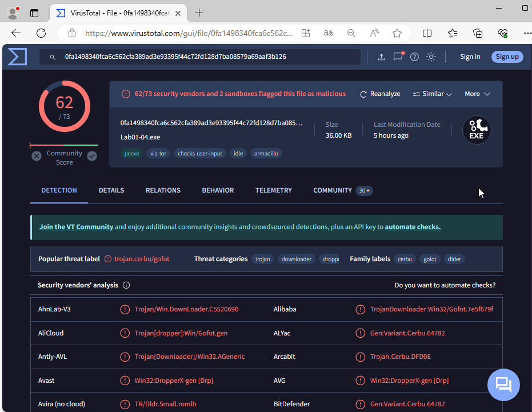Screen dimensions: 532x412
Task: Click the hash search input field
Action: (x=200, y=57)
